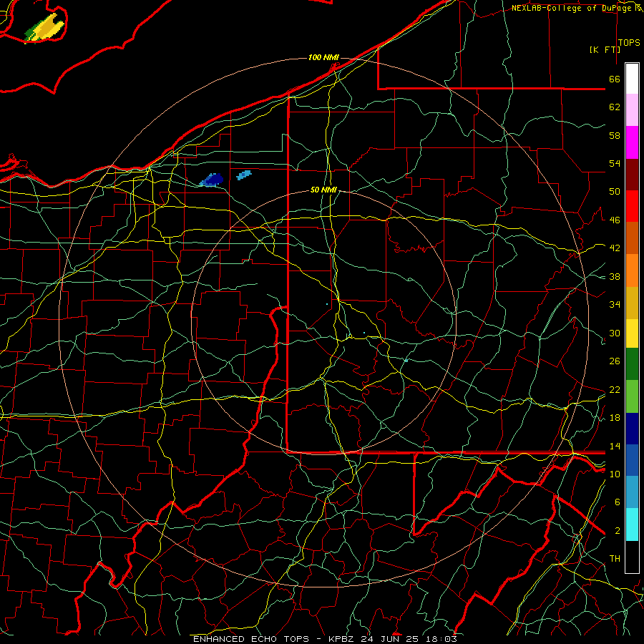This screenshot has height=644, width=644.
Task: Select the cyan swatch in the legend
Action: coord(632,525)
